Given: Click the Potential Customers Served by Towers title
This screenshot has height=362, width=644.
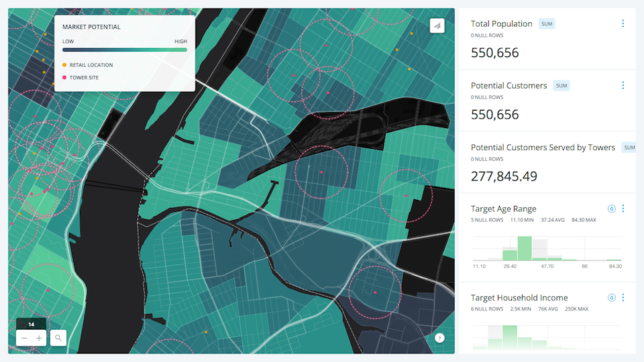Looking at the screenshot, I should 543,147.
